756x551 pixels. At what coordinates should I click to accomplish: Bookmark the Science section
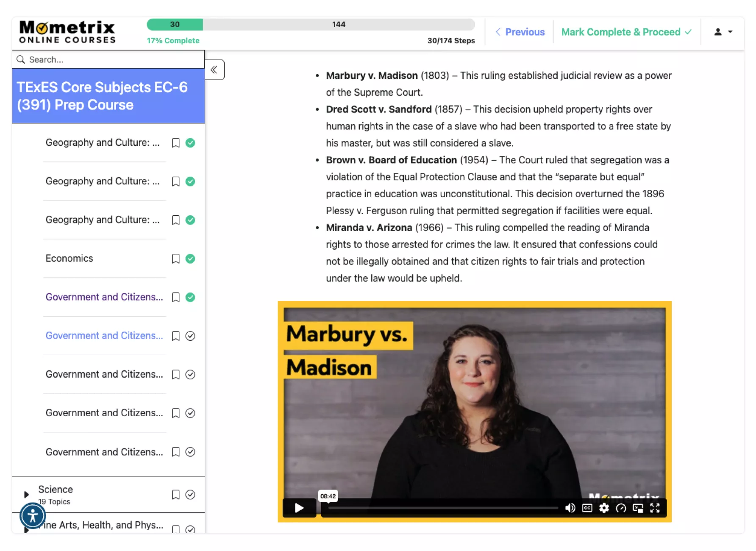175,495
